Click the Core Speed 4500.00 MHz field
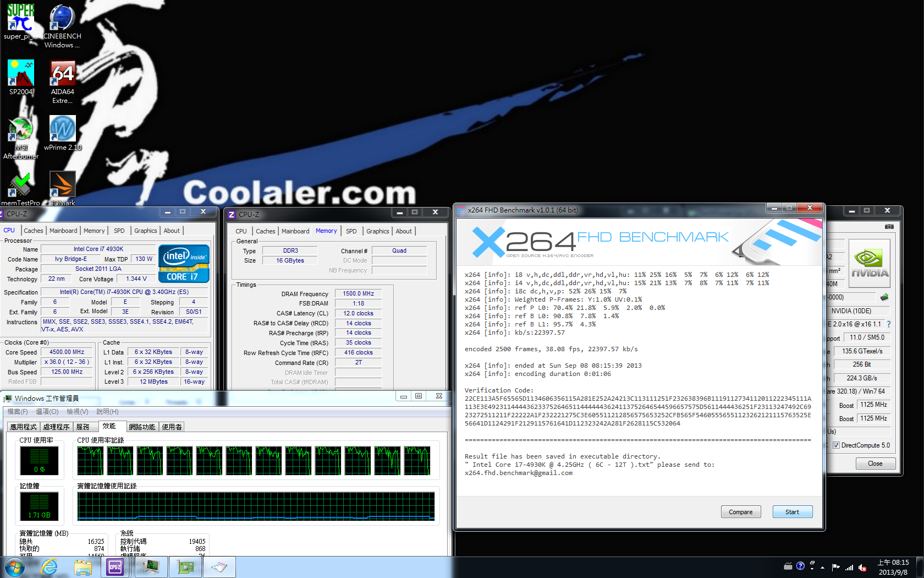Screen dimensions: 924x578 67,352
